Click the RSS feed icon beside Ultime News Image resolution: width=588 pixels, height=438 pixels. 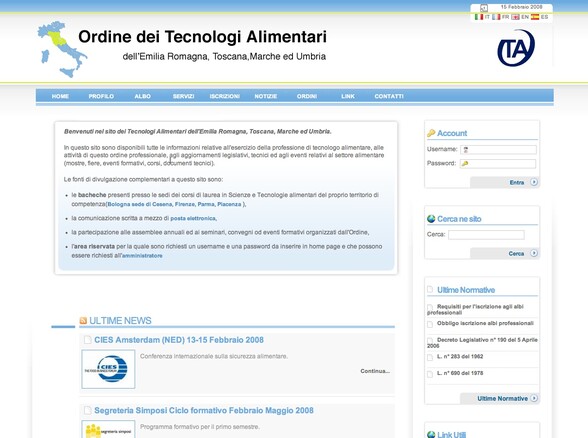click(x=83, y=321)
